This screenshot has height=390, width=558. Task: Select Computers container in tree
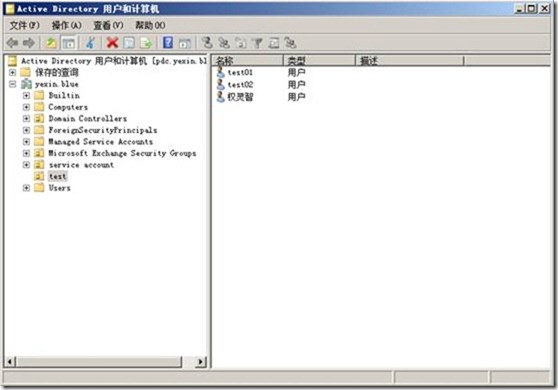(68, 107)
